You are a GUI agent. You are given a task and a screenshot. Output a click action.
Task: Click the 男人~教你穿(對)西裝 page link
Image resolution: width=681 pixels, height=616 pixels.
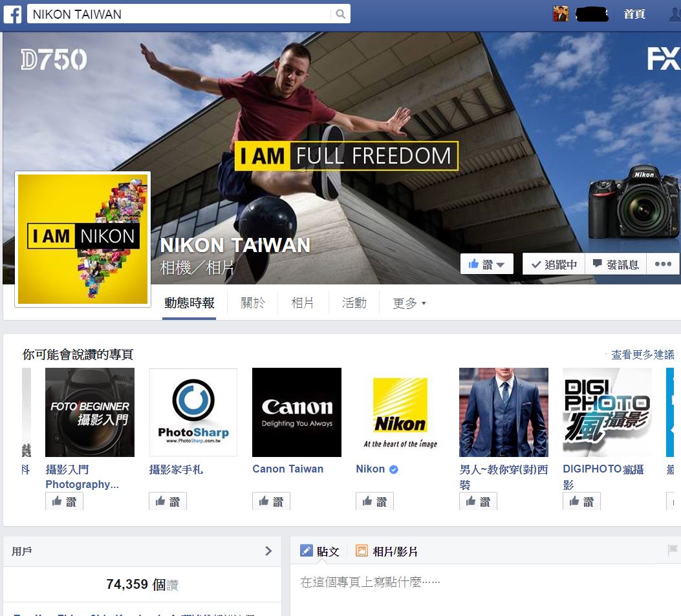point(504,476)
